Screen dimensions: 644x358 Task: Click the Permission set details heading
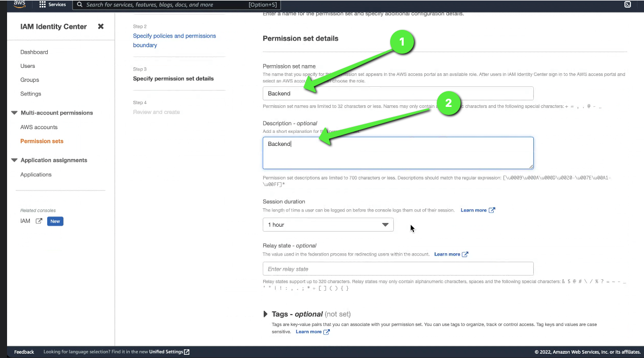pos(301,39)
